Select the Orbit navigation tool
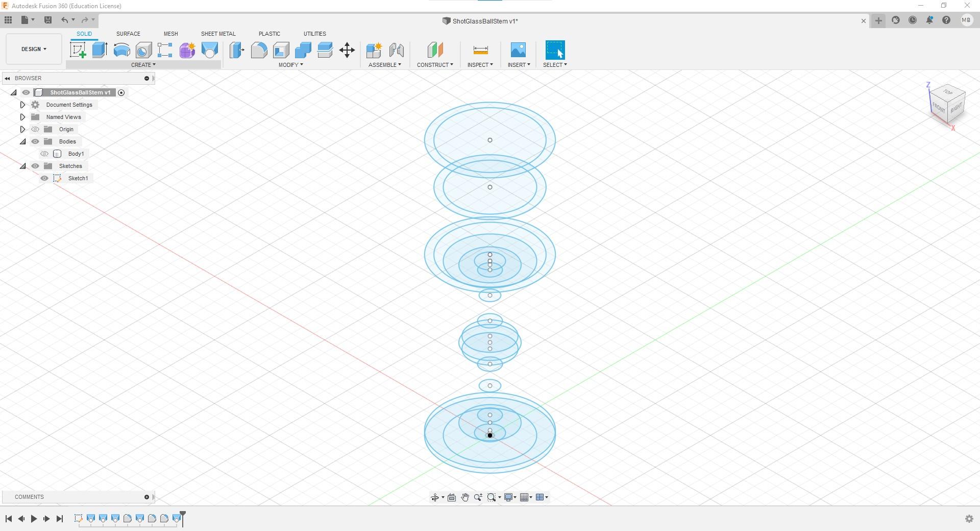 click(434, 497)
